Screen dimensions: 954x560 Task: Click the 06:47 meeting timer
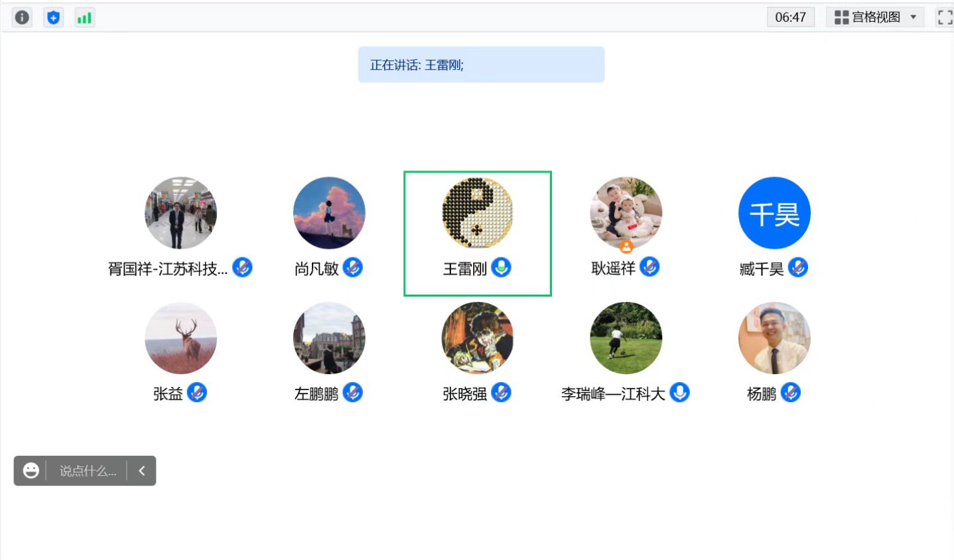(790, 17)
